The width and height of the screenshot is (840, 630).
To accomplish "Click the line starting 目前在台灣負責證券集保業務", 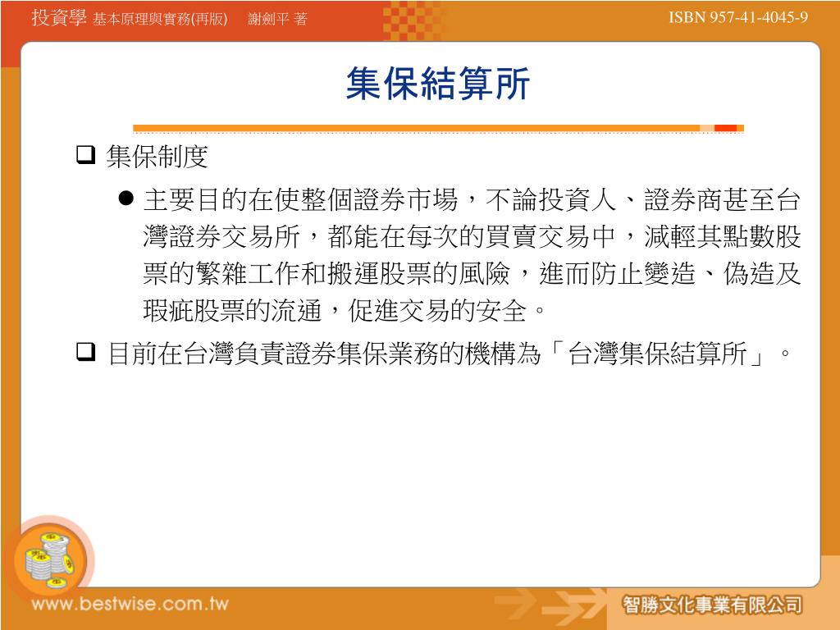I will coord(449,354).
